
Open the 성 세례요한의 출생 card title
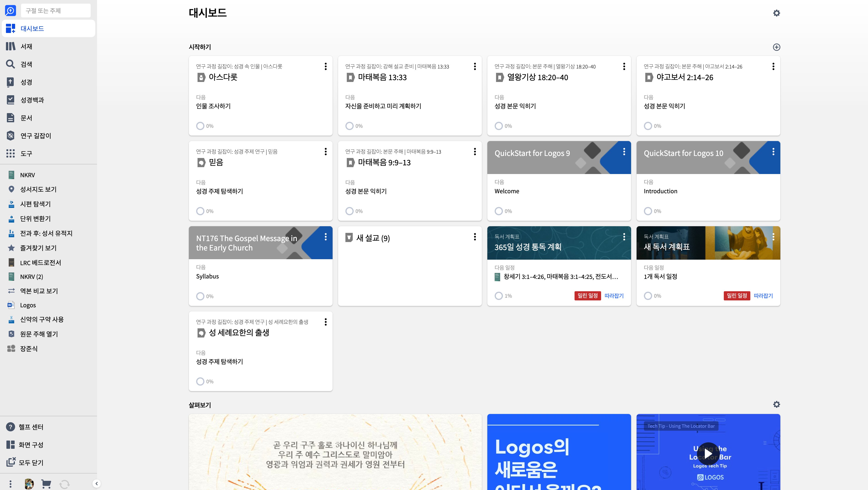click(239, 333)
